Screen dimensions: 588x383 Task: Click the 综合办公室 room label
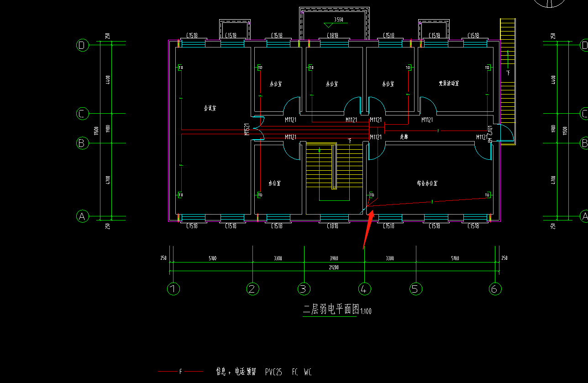click(x=427, y=183)
